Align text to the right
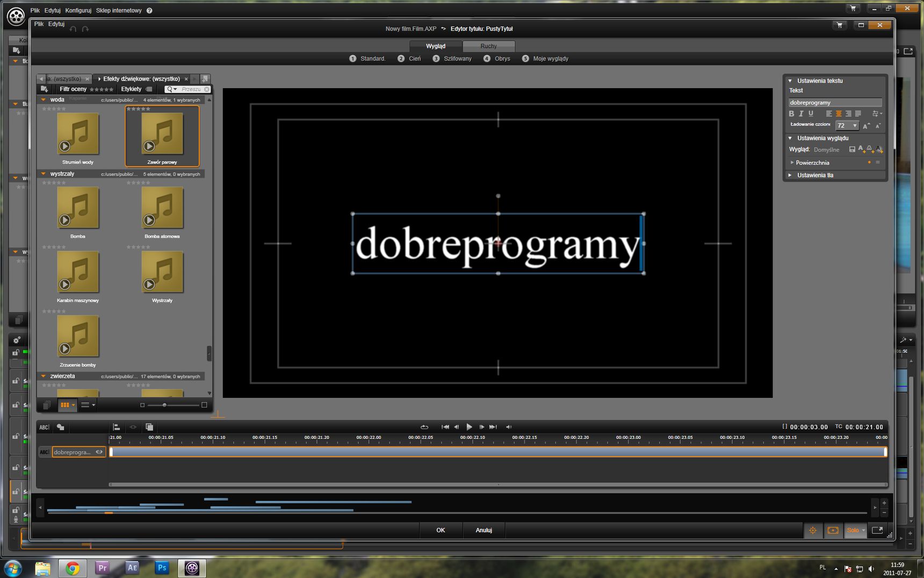The width and height of the screenshot is (924, 578). pyautogui.click(x=848, y=113)
